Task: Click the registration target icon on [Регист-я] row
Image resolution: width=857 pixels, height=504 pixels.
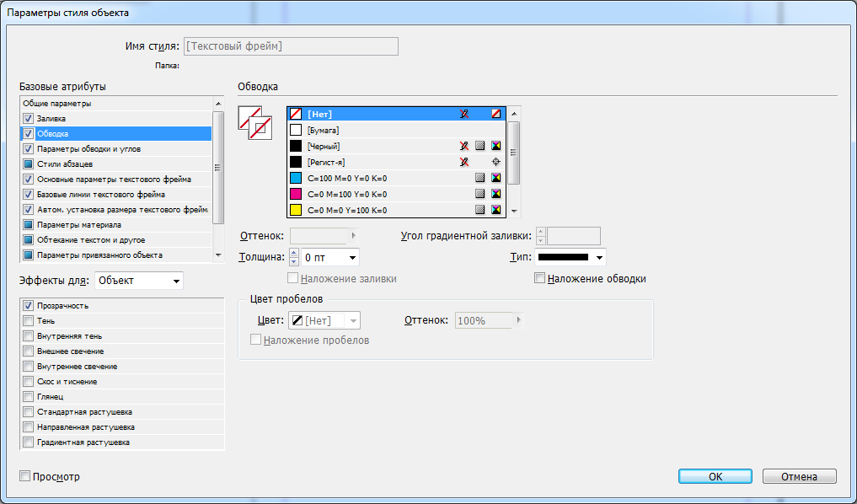Action: point(495,162)
